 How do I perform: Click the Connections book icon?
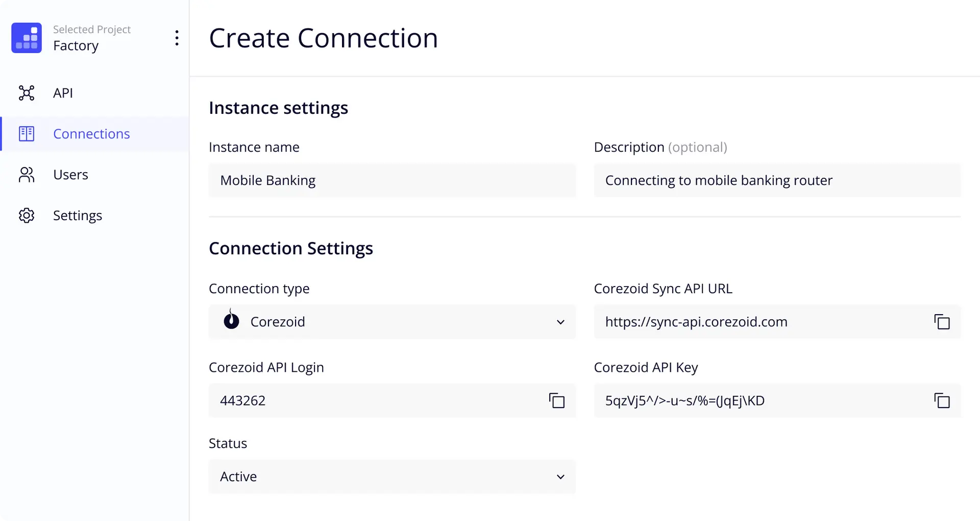(27, 134)
